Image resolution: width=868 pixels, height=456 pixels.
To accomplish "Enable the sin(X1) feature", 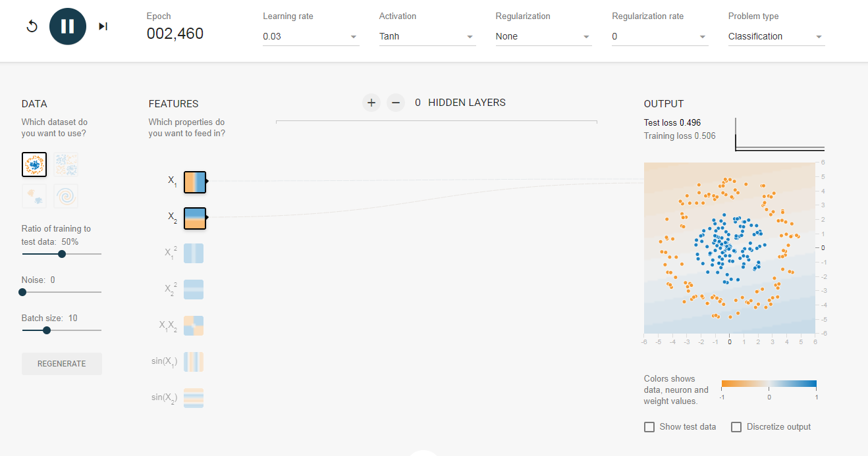I will [194, 362].
